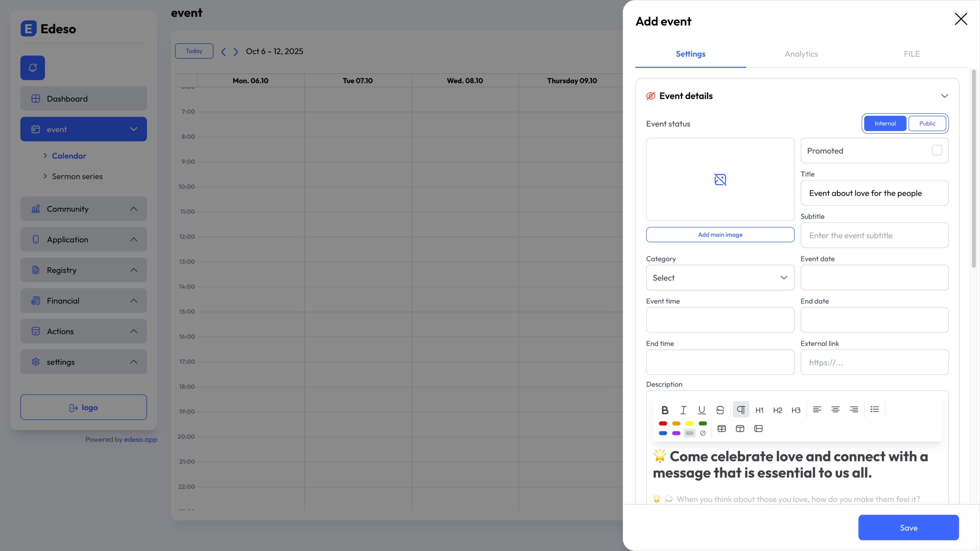Open the FILE tab
The image size is (980, 551).
tap(911, 54)
